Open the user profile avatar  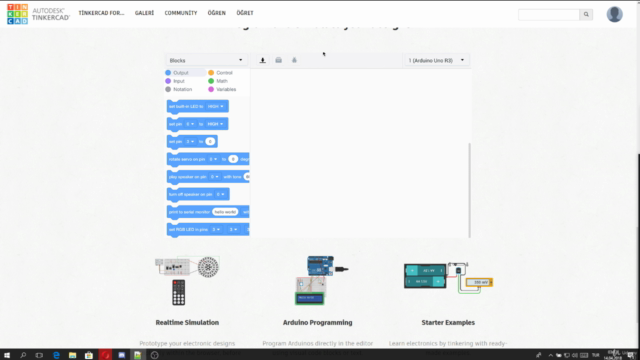(x=614, y=14)
